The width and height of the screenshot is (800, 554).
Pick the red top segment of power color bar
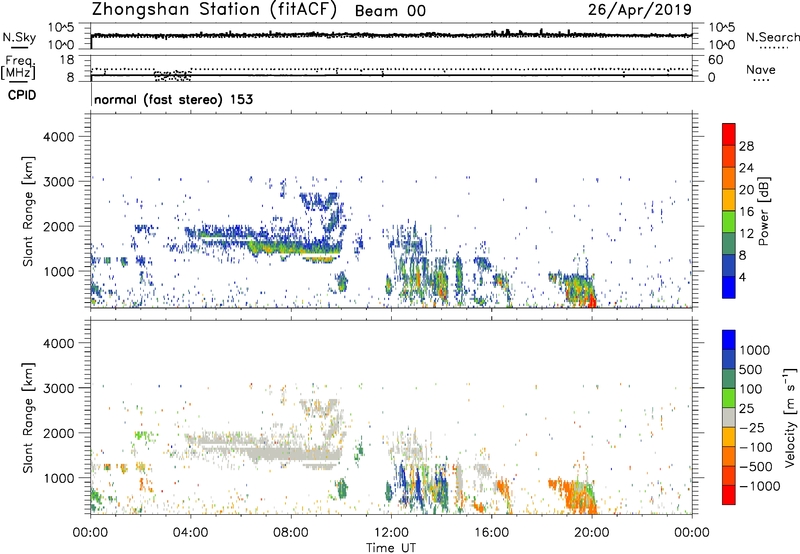[x=729, y=134]
